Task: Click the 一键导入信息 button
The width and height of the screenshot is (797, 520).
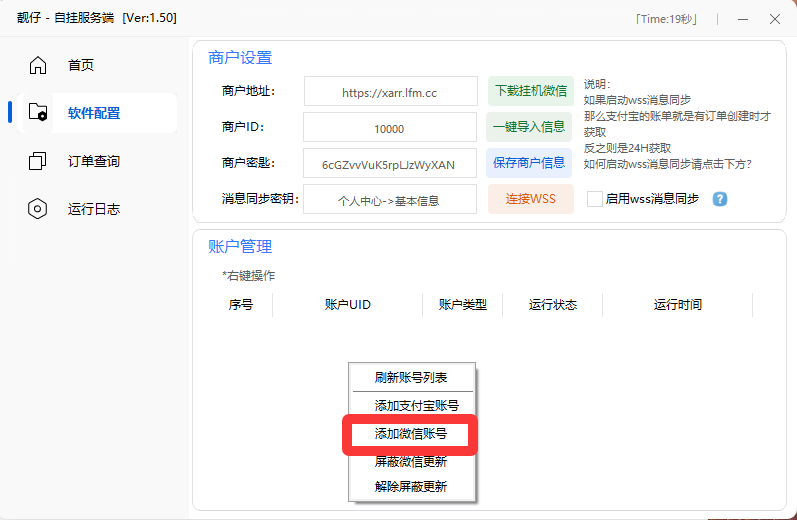Action: pyautogui.click(x=530, y=127)
